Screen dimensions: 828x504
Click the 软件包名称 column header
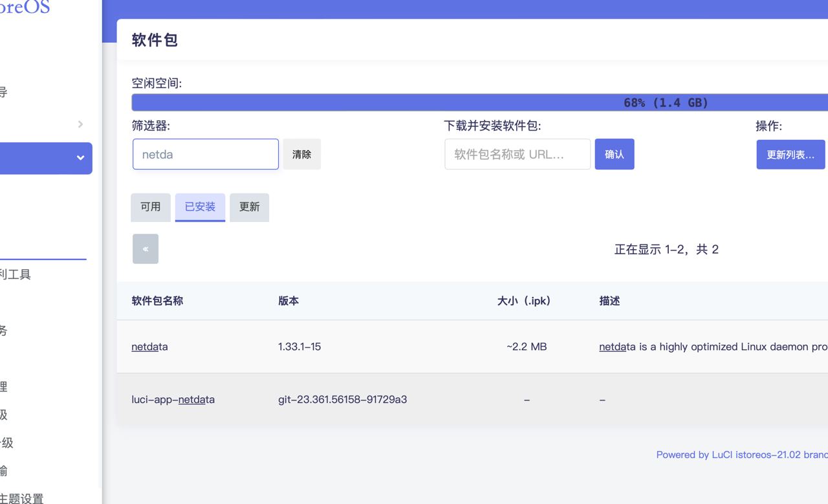[x=157, y=301]
